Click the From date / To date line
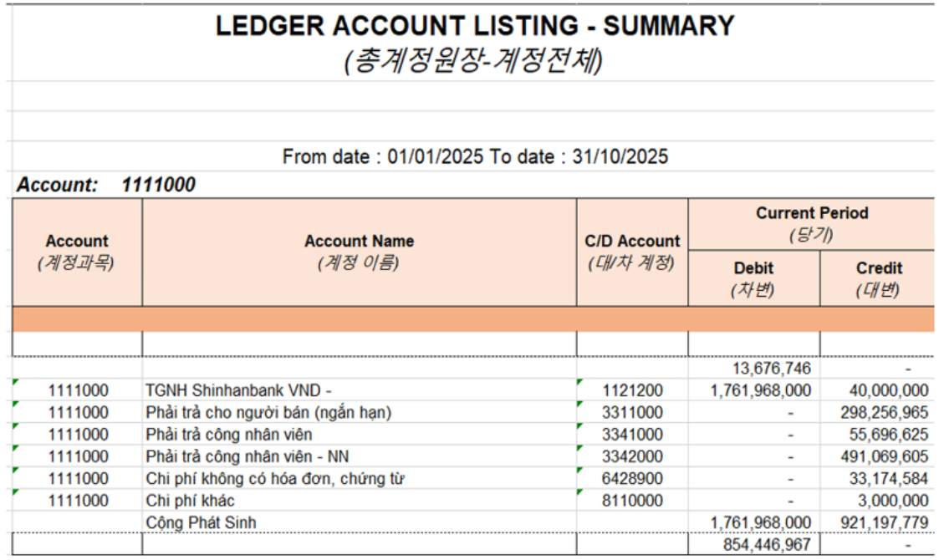Screen dimensions: 939x560 (x=474, y=156)
